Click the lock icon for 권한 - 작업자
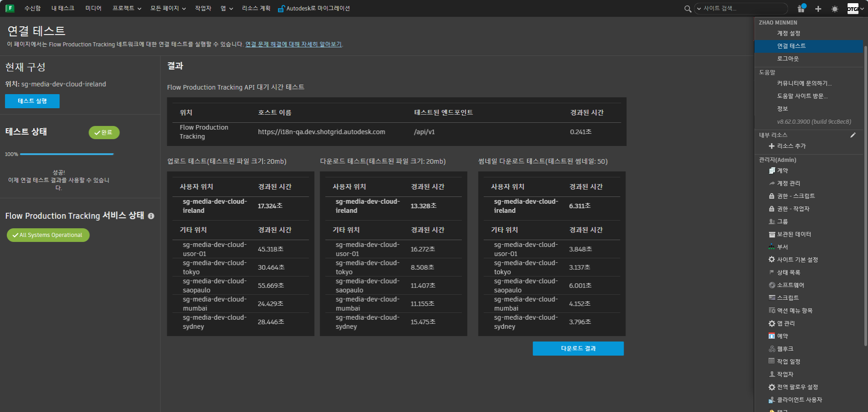The height and width of the screenshot is (412, 868). 772,209
